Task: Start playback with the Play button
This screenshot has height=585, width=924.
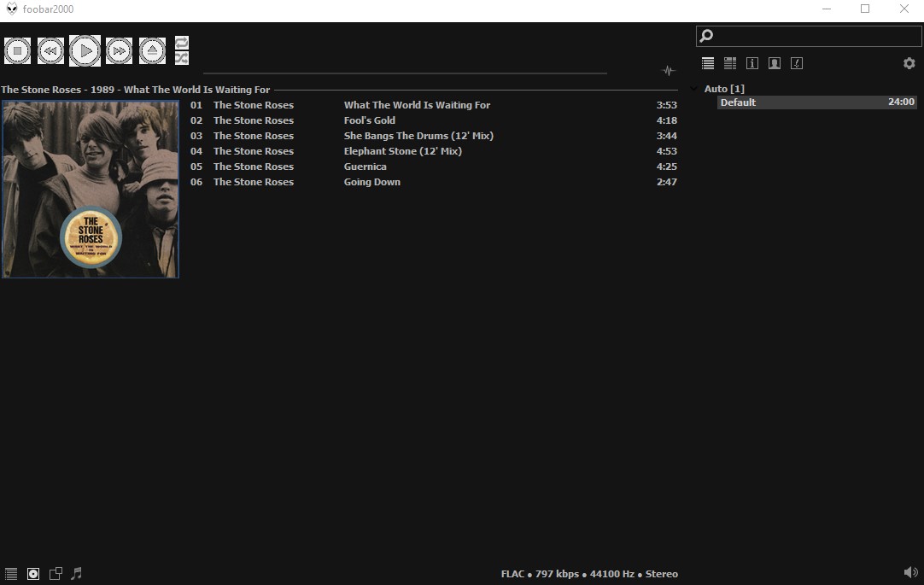Action: (x=85, y=50)
